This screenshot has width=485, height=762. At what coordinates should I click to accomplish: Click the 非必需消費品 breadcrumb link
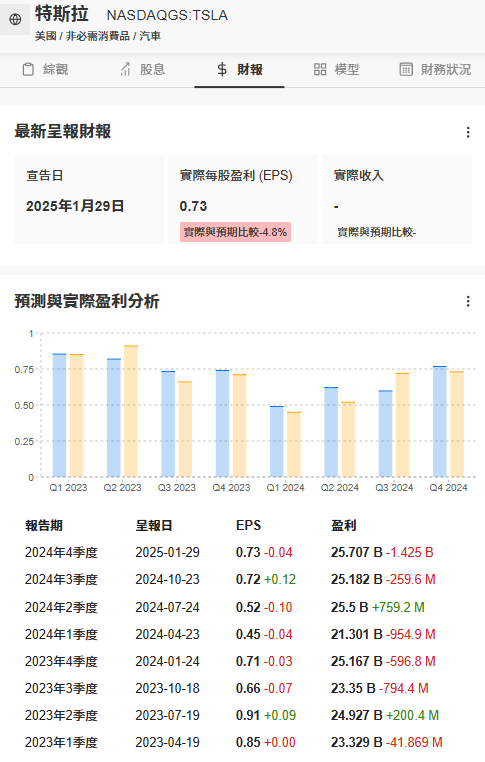point(98,36)
